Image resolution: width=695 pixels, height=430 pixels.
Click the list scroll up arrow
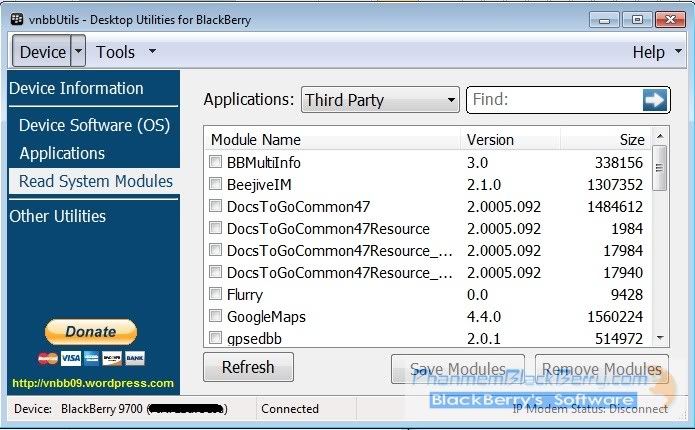660,136
